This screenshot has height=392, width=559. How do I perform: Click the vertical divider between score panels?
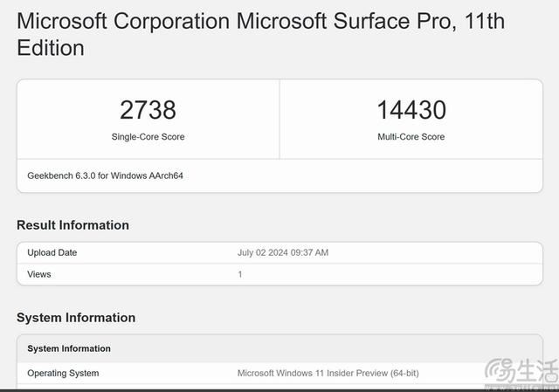click(279, 119)
